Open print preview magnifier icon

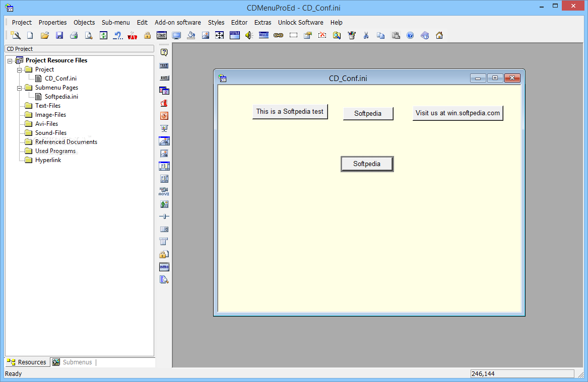pos(89,35)
